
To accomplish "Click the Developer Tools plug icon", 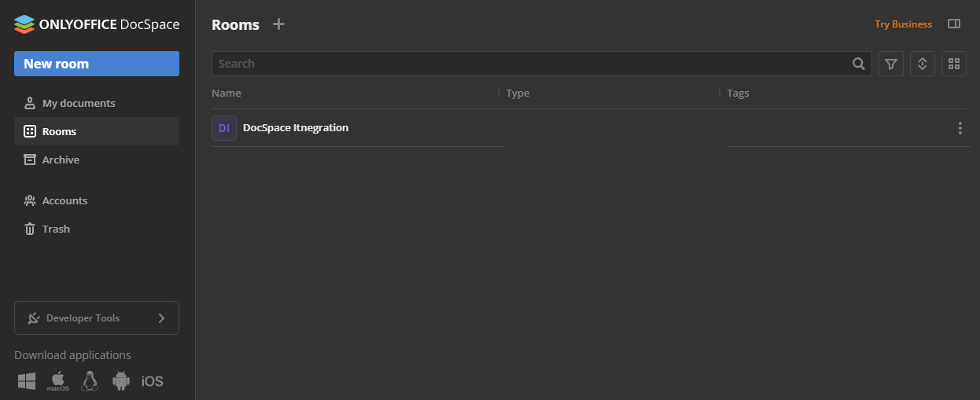I will click(x=34, y=318).
